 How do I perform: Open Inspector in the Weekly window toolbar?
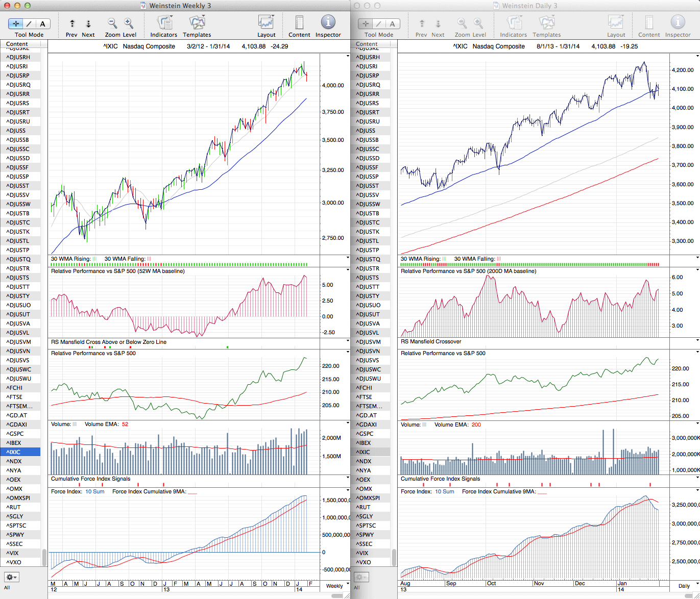328,22
